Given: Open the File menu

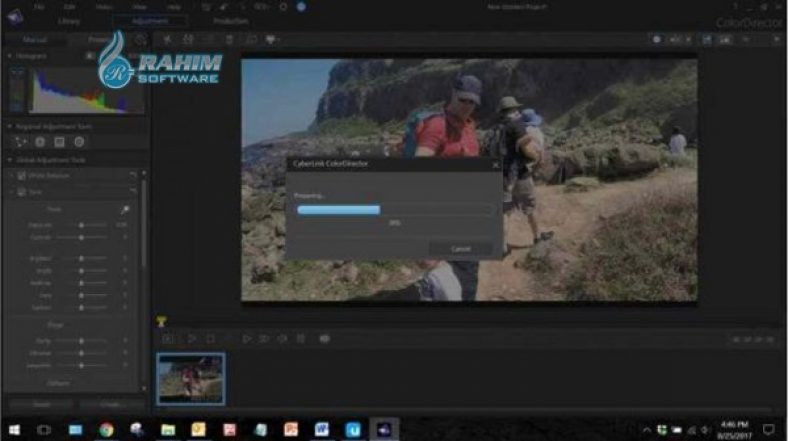Looking at the screenshot, I should [x=39, y=7].
